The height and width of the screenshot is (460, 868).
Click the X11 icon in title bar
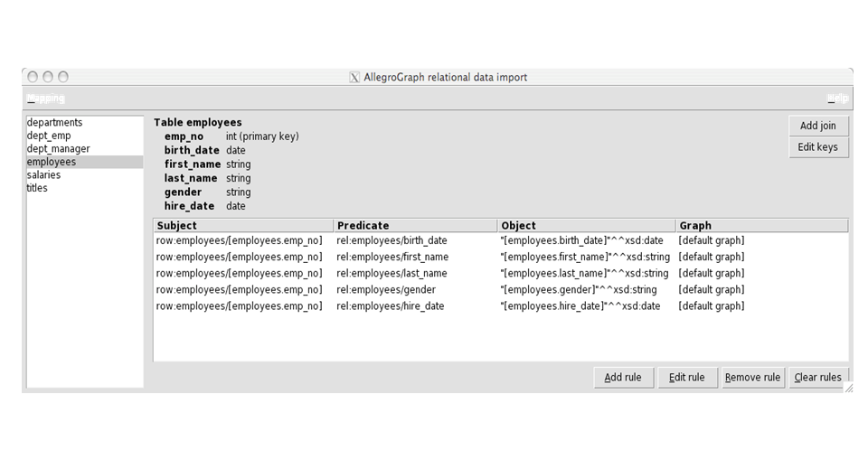pos(354,78)
